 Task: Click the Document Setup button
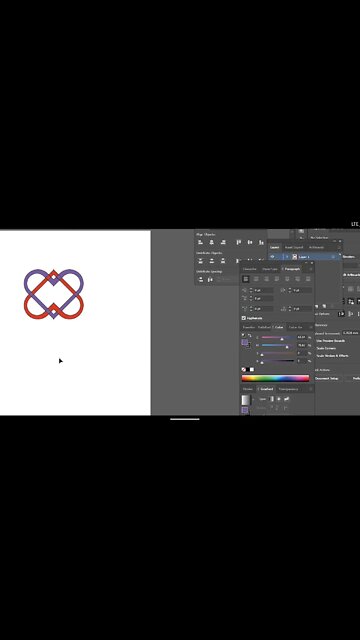click(327, 378)
